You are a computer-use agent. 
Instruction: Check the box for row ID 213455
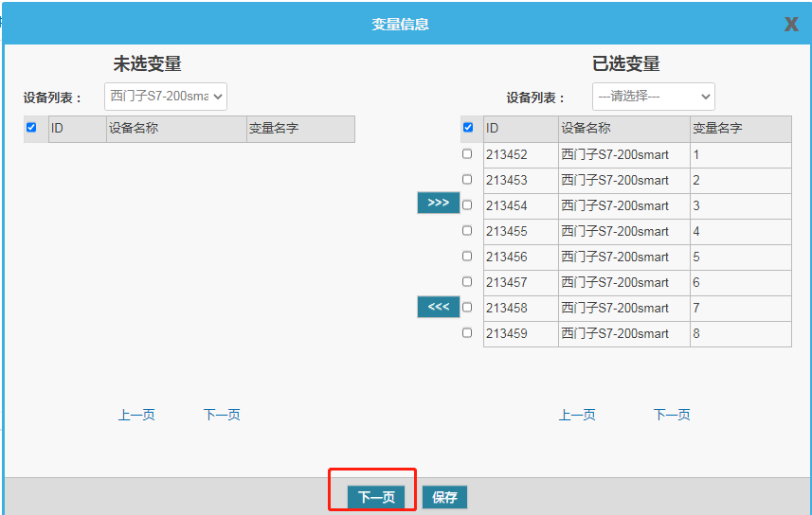467,230
